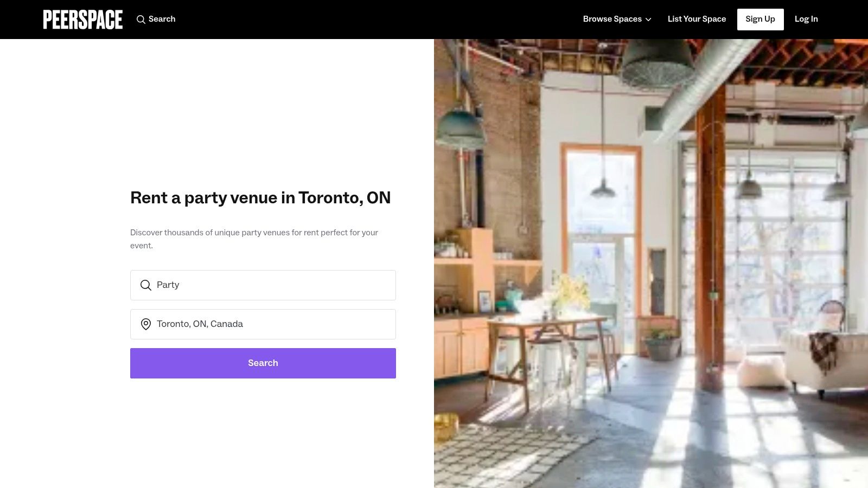This screenshot has width=868, height=488.
Task: Click the heading Rent a party venue in Toronto
Action: pyautogui.click(x=260, y=198)
